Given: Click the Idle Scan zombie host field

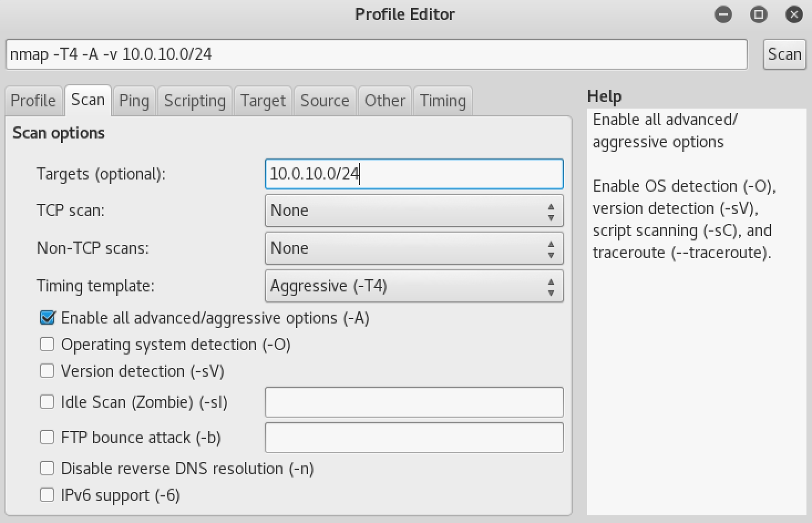Looking at the screenshot, I should [x=414, y=402].
